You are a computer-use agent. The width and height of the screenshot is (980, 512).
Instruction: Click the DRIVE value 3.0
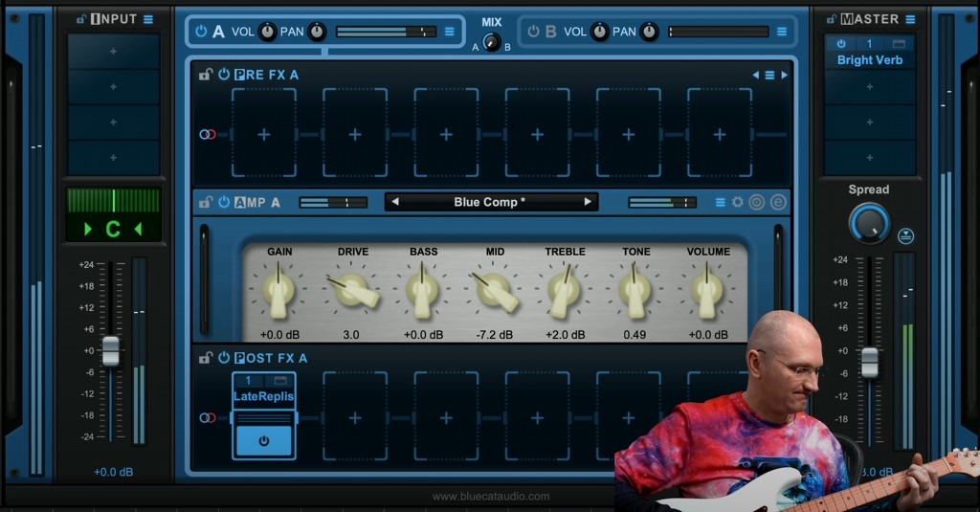coord(350,334)
